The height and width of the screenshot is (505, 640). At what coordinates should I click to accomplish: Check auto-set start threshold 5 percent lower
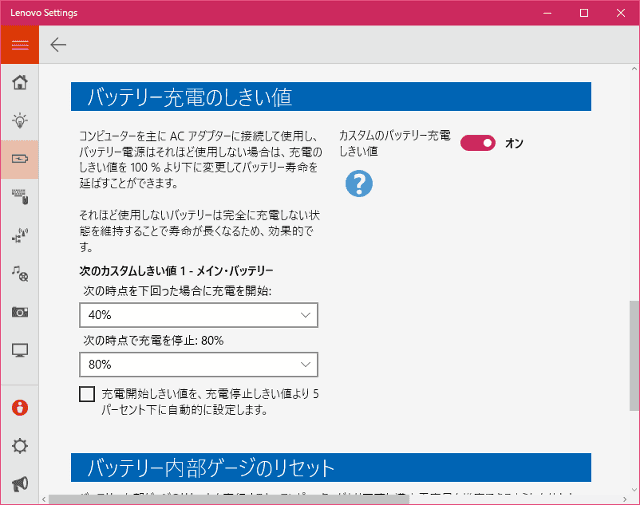coord(87,394)
